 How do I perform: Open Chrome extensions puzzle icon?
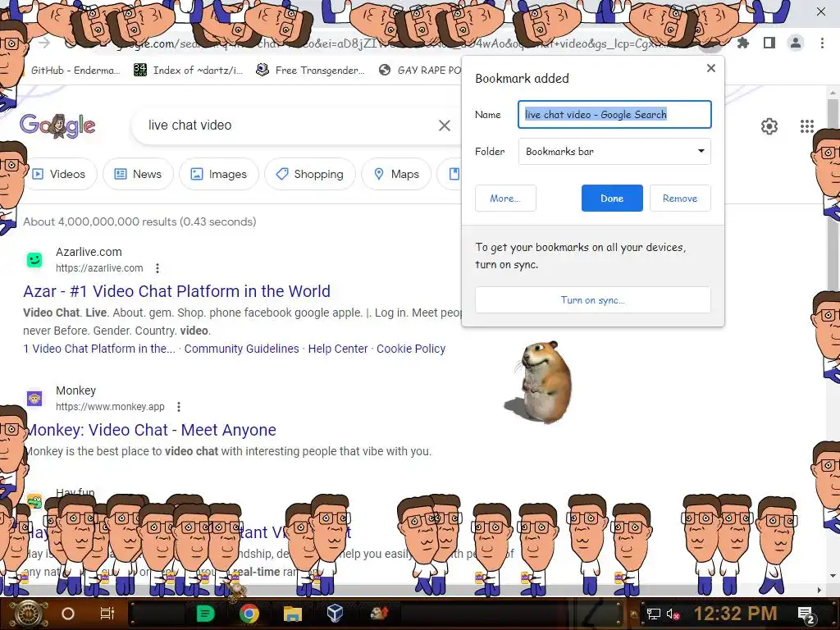click(x=742, y=43)
